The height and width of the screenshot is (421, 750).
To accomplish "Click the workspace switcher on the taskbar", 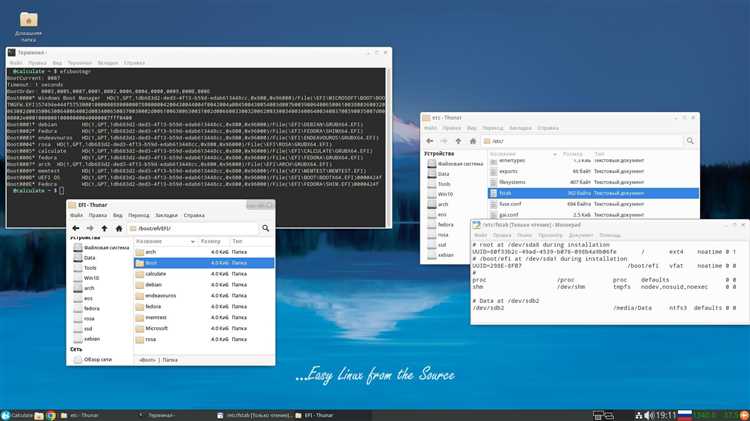I will (x=603, y=415).
